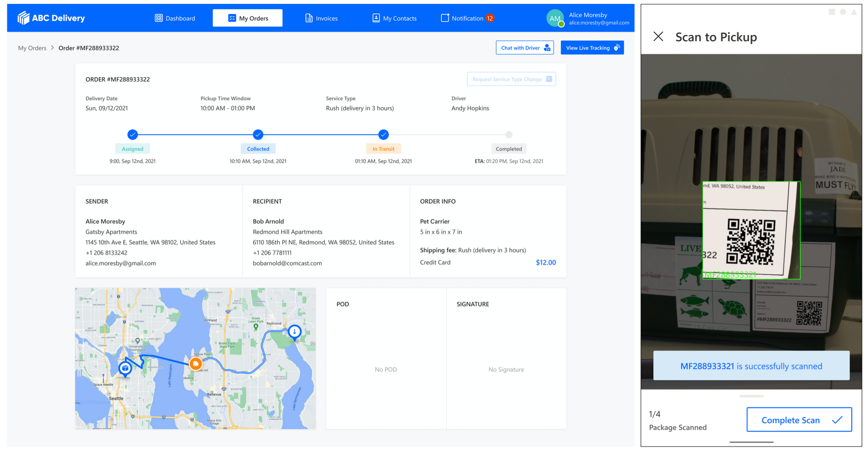Open the My Contacts tab
The width and height of the screenshot is (868, 452).
[395, 18]
